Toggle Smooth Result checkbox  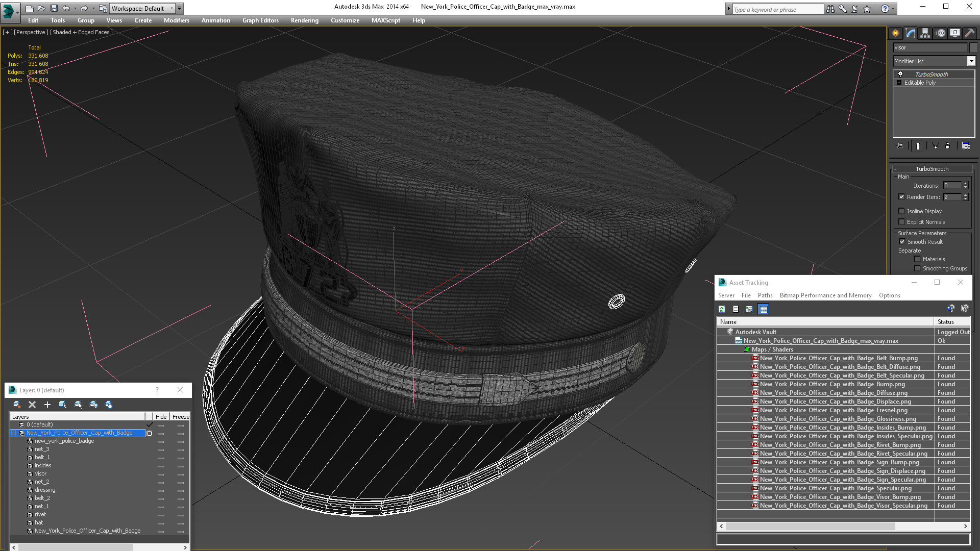[902, 242]
